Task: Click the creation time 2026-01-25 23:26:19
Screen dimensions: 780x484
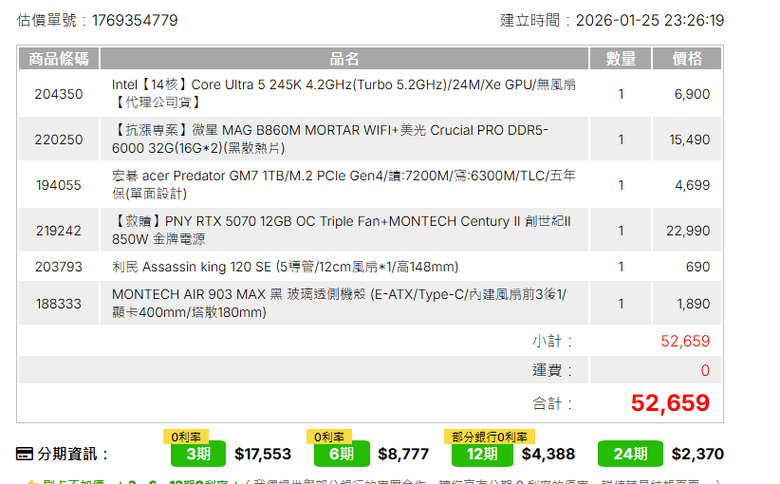Action: [x=650, y=20]
